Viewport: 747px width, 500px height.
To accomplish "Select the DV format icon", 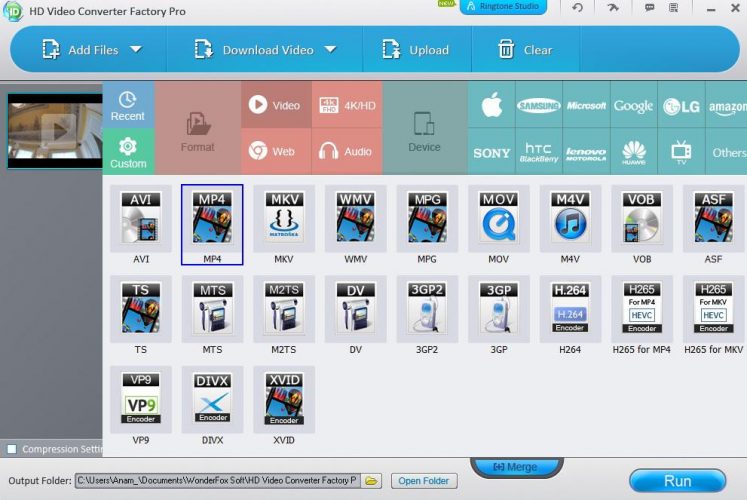I will [x=355, y=309].
